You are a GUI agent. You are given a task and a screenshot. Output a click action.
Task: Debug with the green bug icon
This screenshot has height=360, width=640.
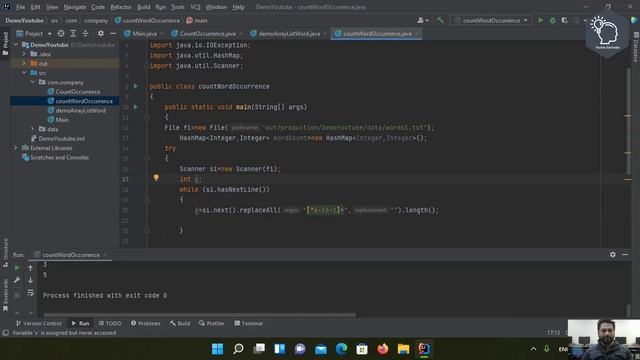click(553, 20)
